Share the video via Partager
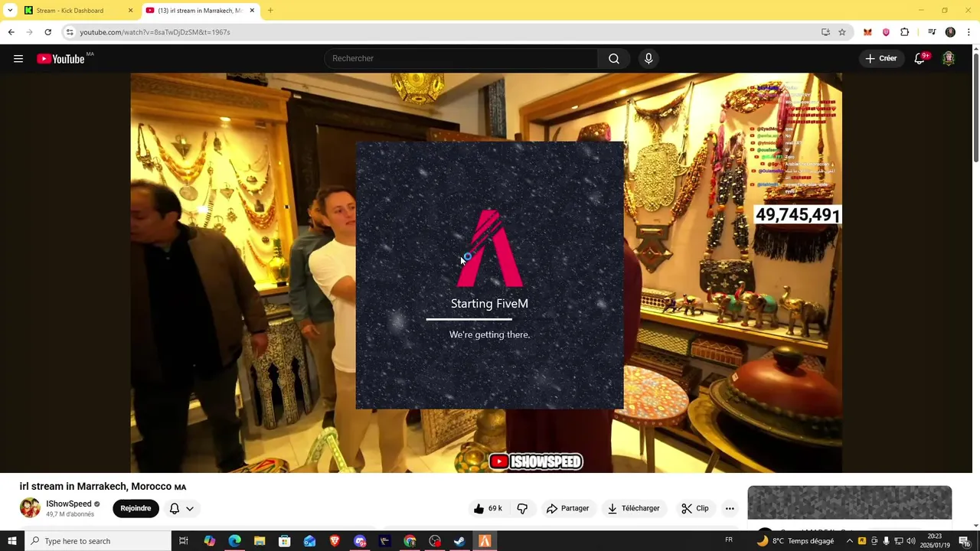980x551 pixels. tap(567, 508)
